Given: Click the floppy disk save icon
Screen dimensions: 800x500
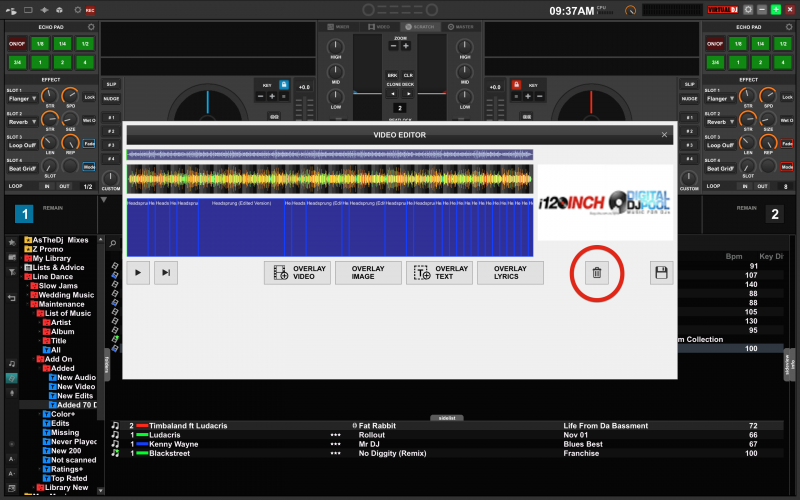Looking at the screenshot, I should point(661,272).
